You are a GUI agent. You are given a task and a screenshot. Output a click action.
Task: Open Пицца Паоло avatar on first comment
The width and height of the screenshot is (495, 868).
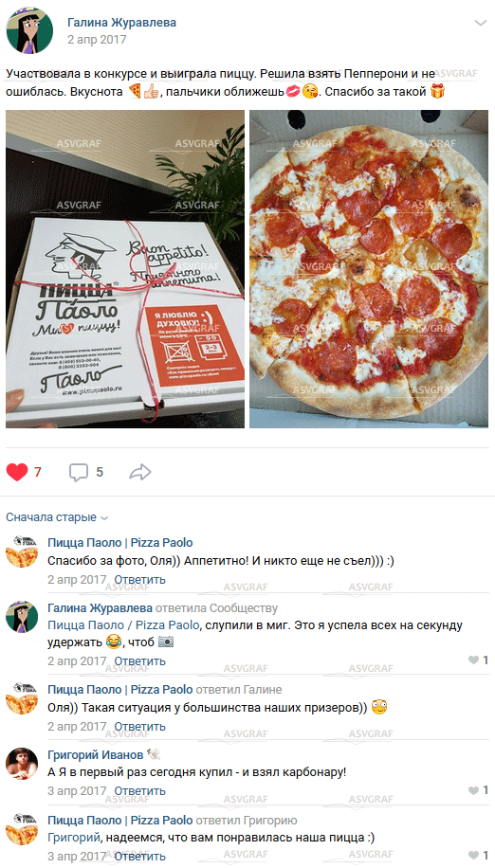coord(22,552)
